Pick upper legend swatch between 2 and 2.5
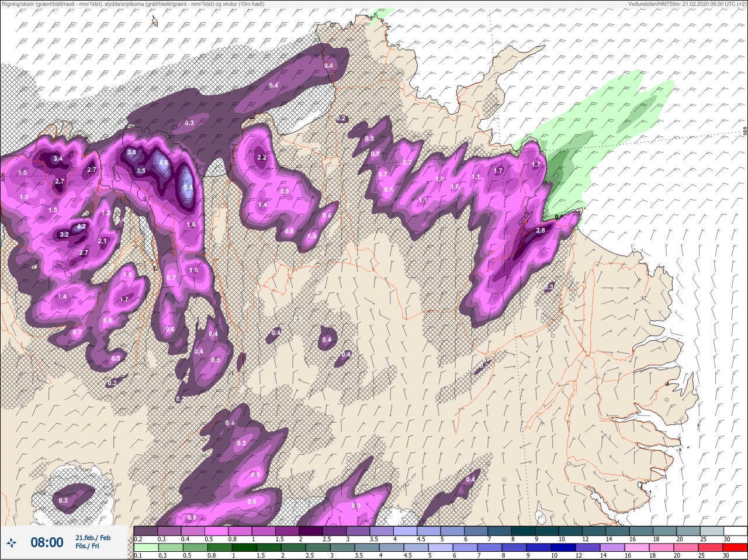748x560 pixels. (311, 531)
